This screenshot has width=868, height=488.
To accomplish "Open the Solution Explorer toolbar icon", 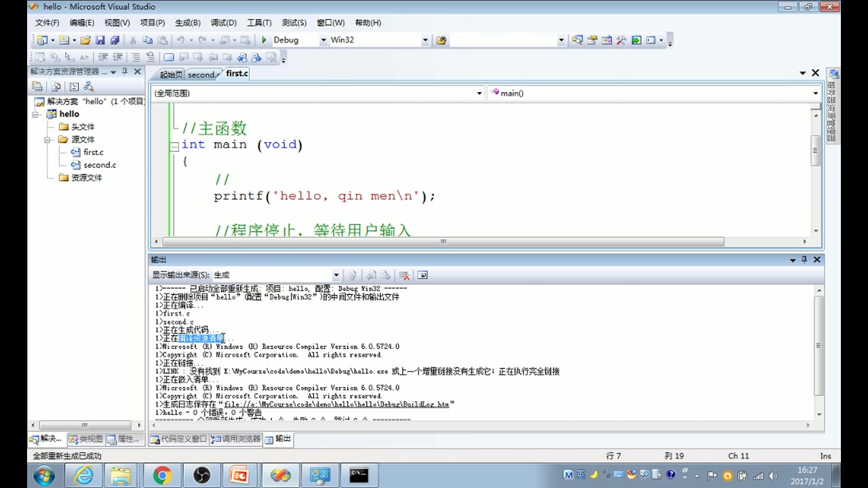I will click(x=577, y=40).
